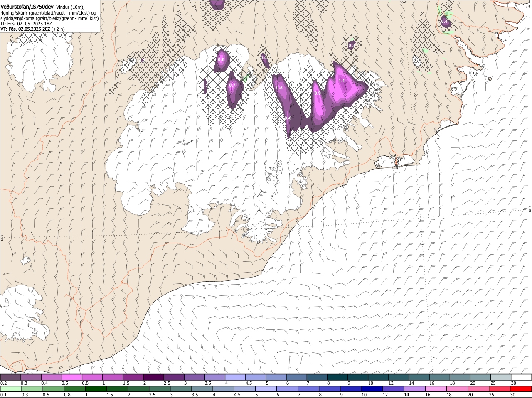Viewport: 532px width, 398px height.
Task: Click the Veðurstofan/IS750dev title text
Action: click(x=27, y=7)
